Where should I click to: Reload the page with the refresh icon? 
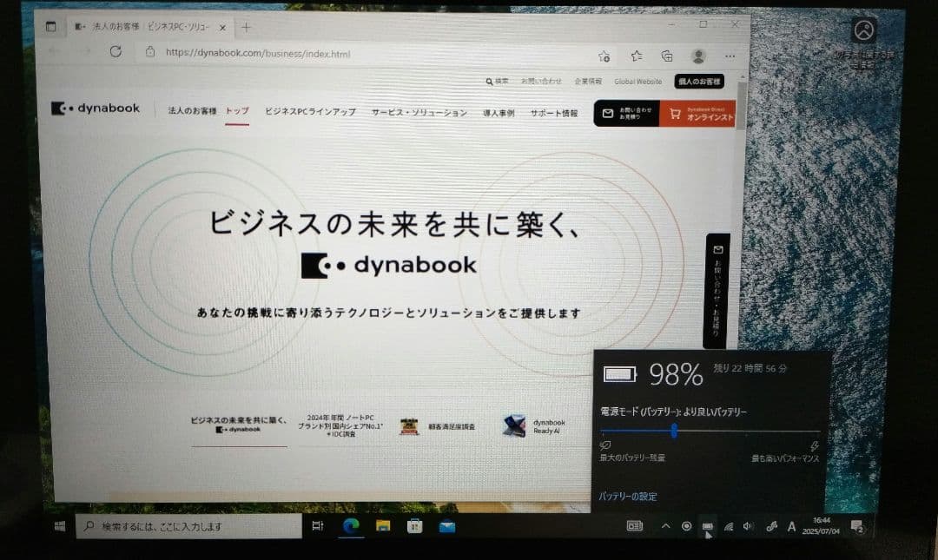pos(116,51)
